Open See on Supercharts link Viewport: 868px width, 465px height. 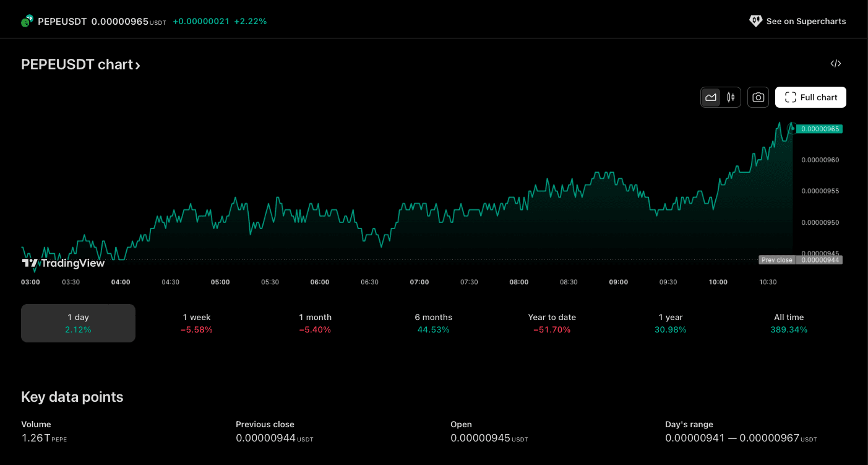pos(806,21)
